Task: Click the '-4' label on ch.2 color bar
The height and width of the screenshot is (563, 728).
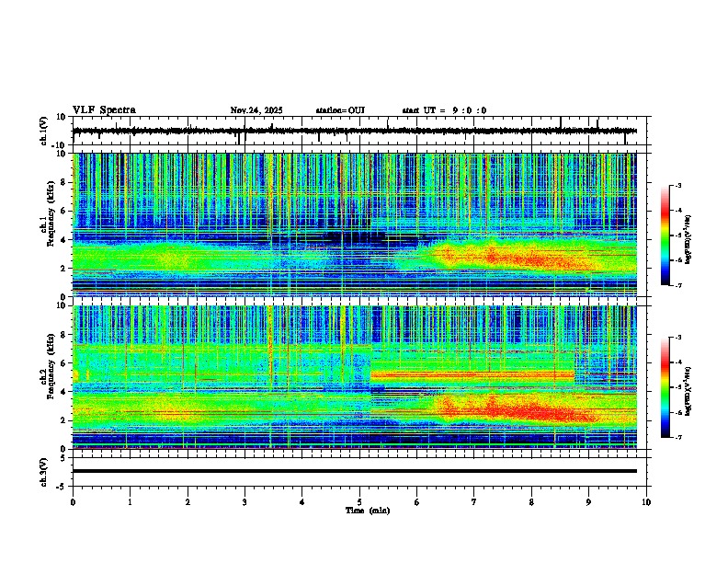Action: pyautogui.click(x=677, y=362)
